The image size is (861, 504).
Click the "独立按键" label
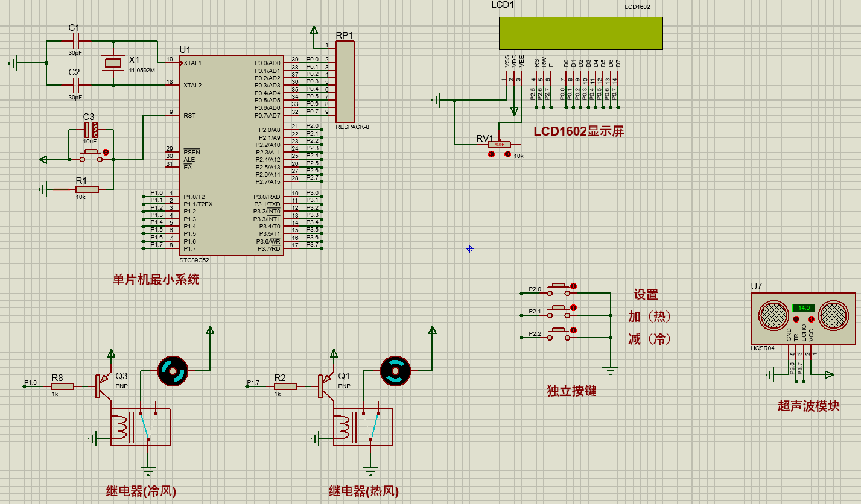pyautogui.click(x=571, y=391)
